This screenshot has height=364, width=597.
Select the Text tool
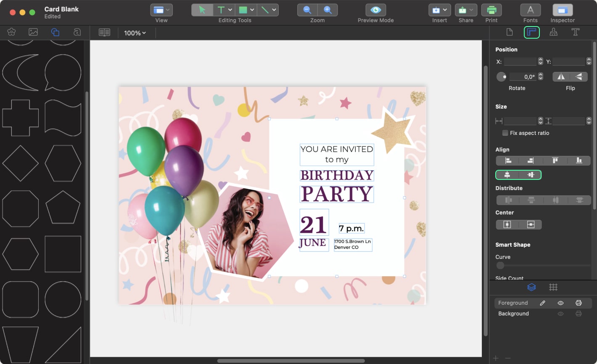point(221,10)
